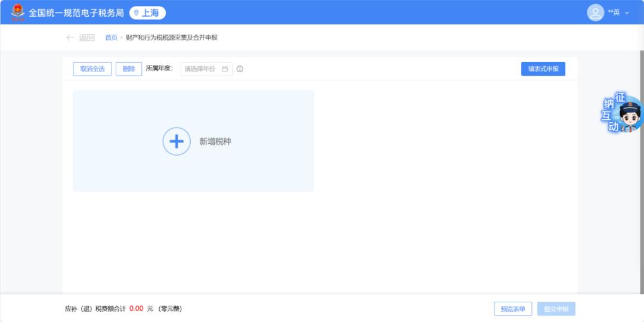Select the 新增税种 label
The height and width of the screenshot is (322, 644).
215,142
